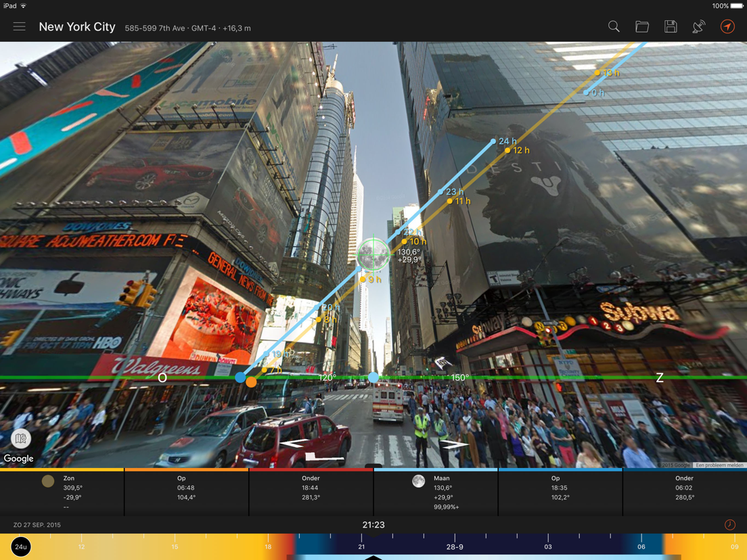This screenshot has height=560, width=747.
Task: Tap the 21 hour mark on timeline
Action: click(x=361, y=546)
